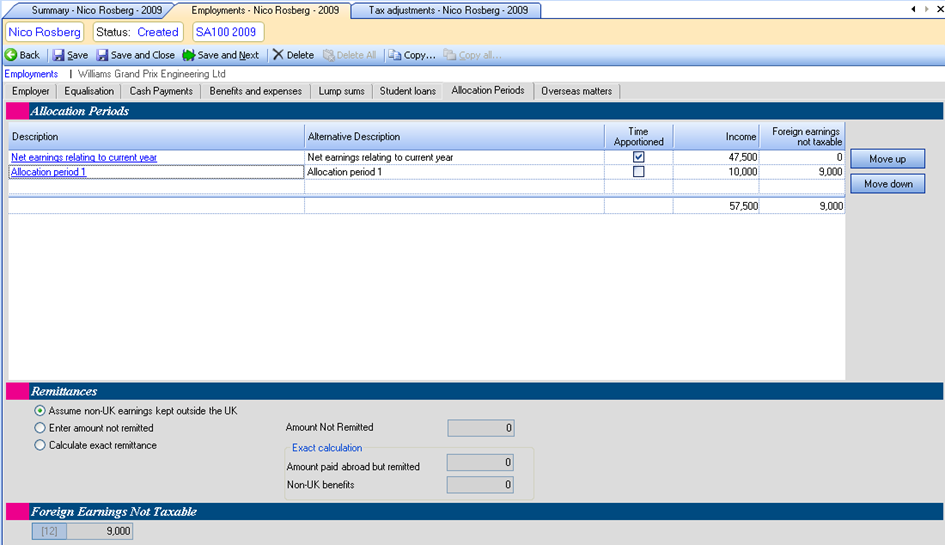Select Calculate exact remittance option
This screenshot has width=945, height=545.
click(40, 446)
